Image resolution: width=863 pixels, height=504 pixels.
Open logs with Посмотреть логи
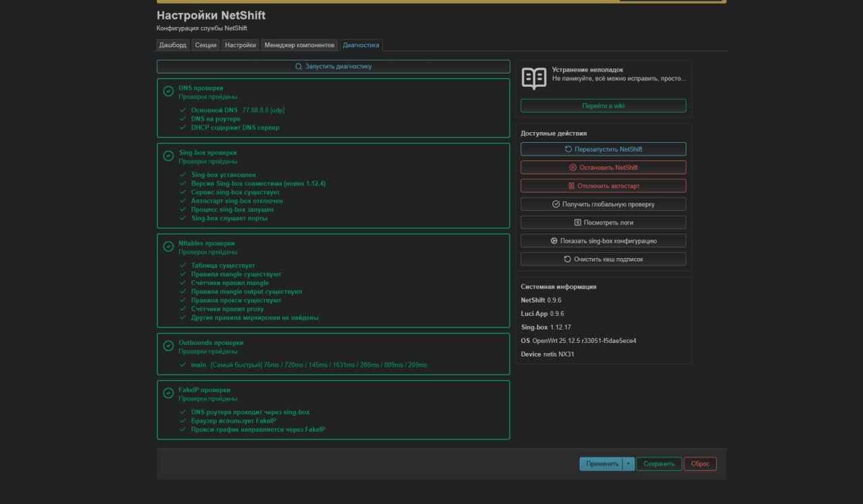click(x=603, y=222)
